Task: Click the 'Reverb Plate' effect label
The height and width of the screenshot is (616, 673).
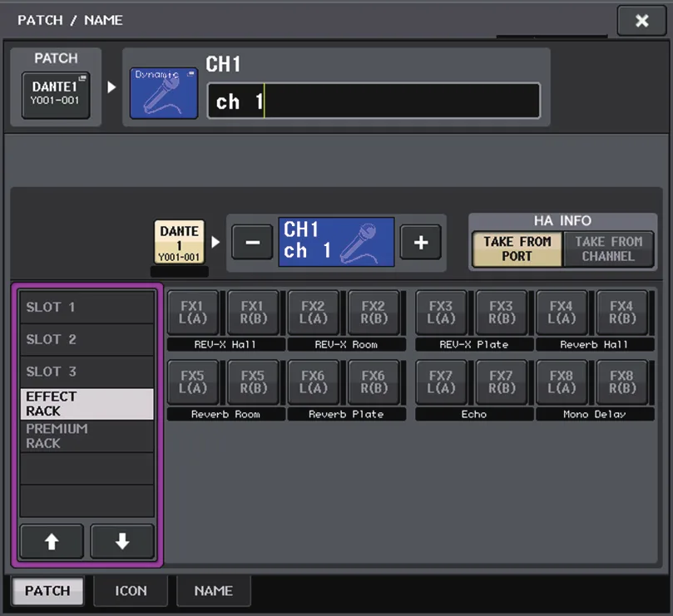Action: (346, 414)
